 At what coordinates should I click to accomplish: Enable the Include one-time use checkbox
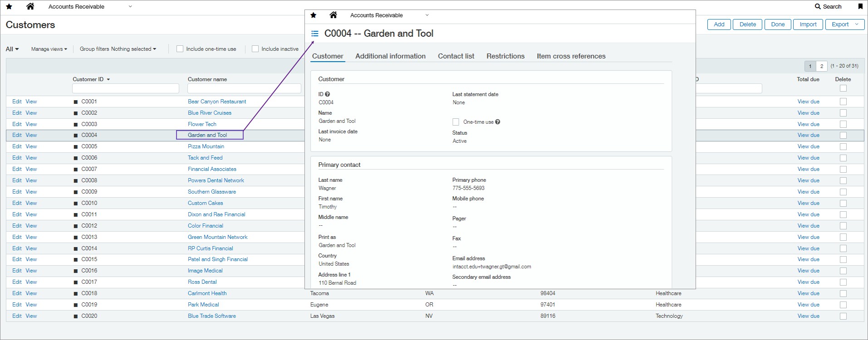pyautogui.click(x=180, y=49)
